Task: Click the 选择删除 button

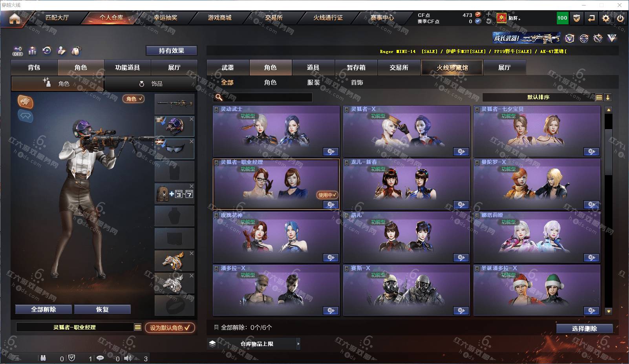Action: click(584, 329)
